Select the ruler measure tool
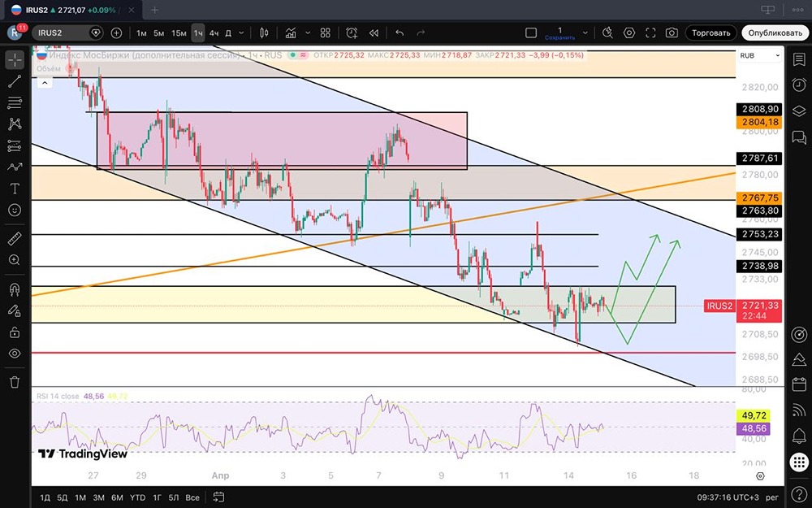The width and height of the screenshot is (812, 508). click(15, 238)
